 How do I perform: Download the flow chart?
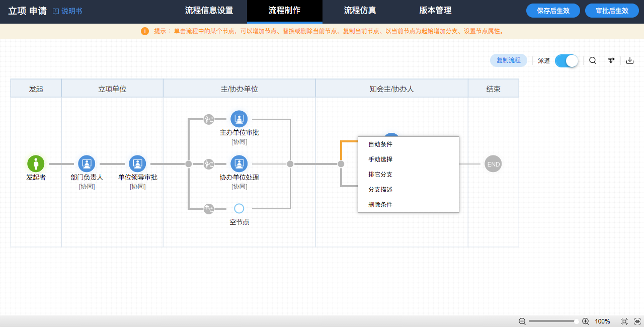[630, 60]
